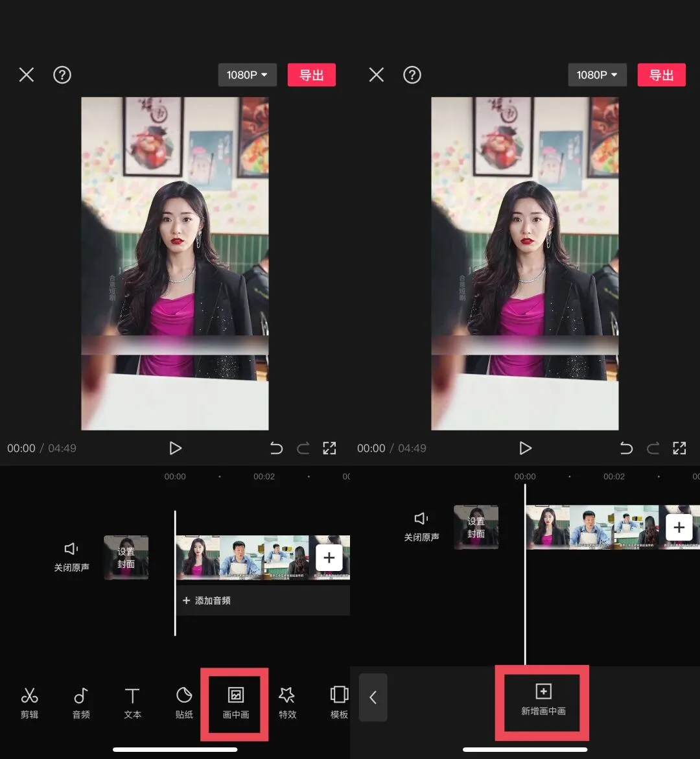The width and height of the screenshot is (700, 759).
Task: Open help question mark in left screen
Action: [62, 75]
